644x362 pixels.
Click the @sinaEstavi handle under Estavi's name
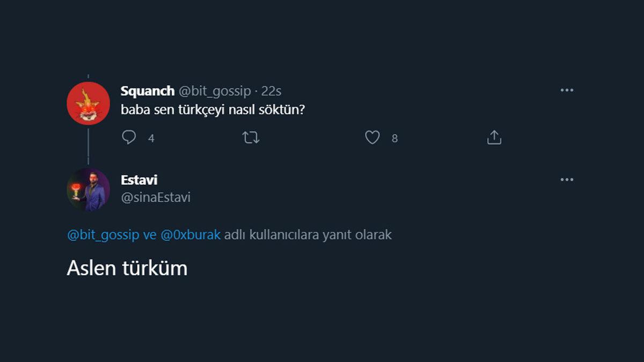pyautogui.click(x=156, y=197)
